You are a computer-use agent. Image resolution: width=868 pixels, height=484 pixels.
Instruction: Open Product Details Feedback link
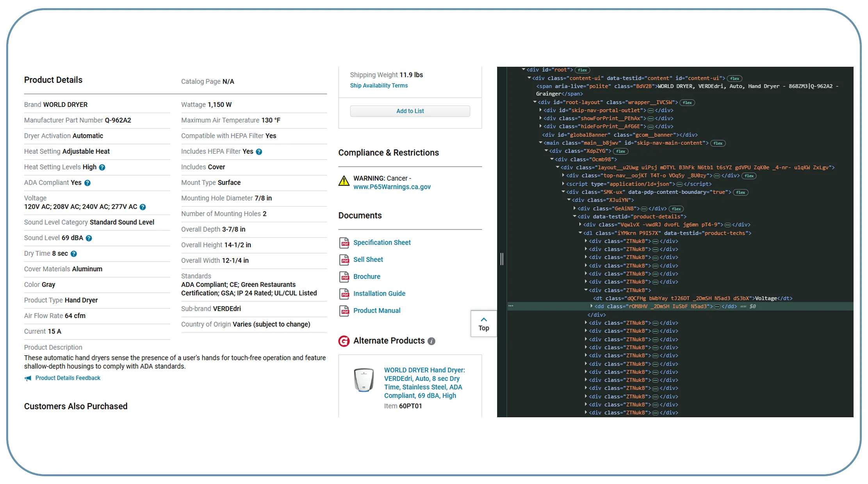coord(68,378)
